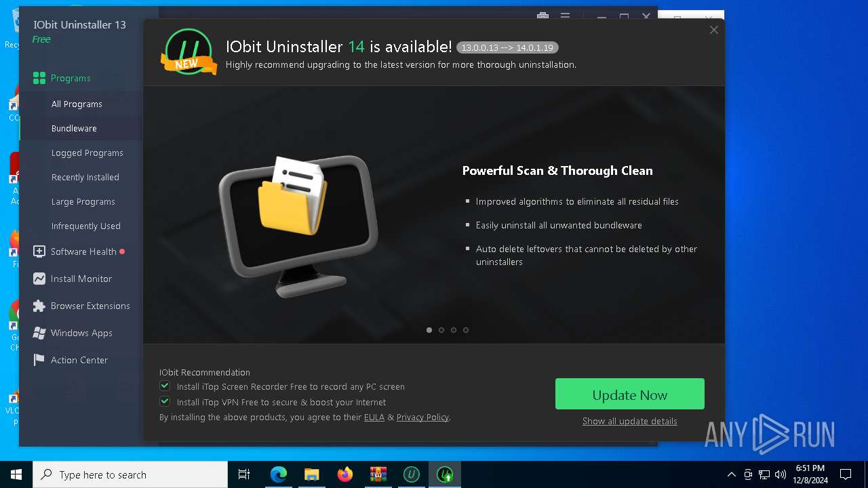Open the toolbox icon in main window title bar
Viewport: 868px width, 488px height.
542,17
